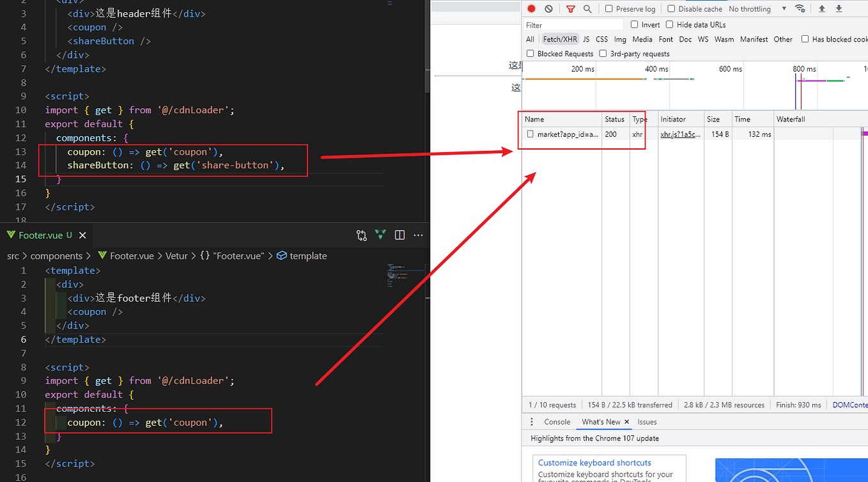Open the xhr.js?1a5c initiator link
Viewport: 868px width, 482px height.
[x=680, y=134]
